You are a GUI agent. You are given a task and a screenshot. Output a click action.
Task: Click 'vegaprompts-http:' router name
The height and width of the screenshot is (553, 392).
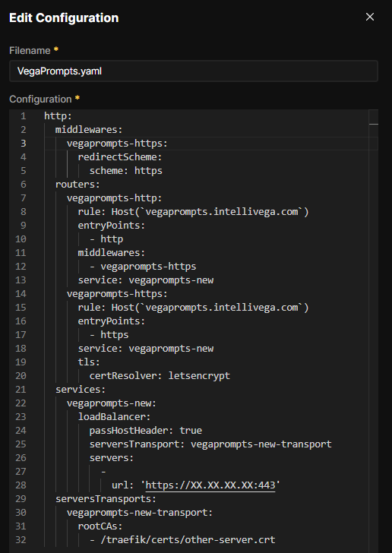pyautogui.click(x=114, y=198)
